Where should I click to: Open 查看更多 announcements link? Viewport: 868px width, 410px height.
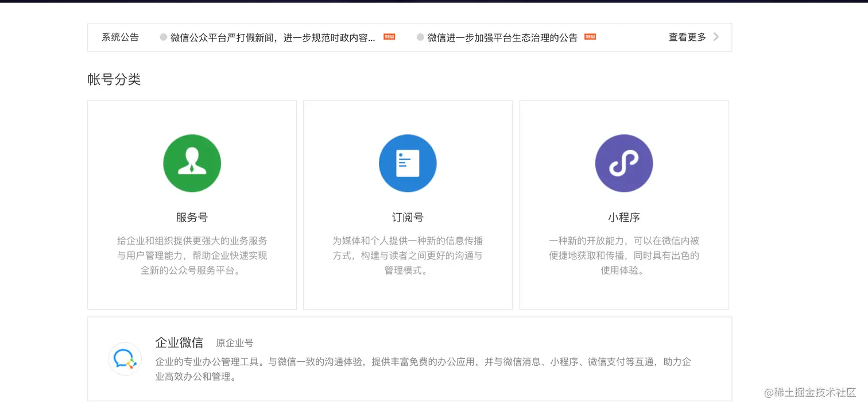[687, 37]
